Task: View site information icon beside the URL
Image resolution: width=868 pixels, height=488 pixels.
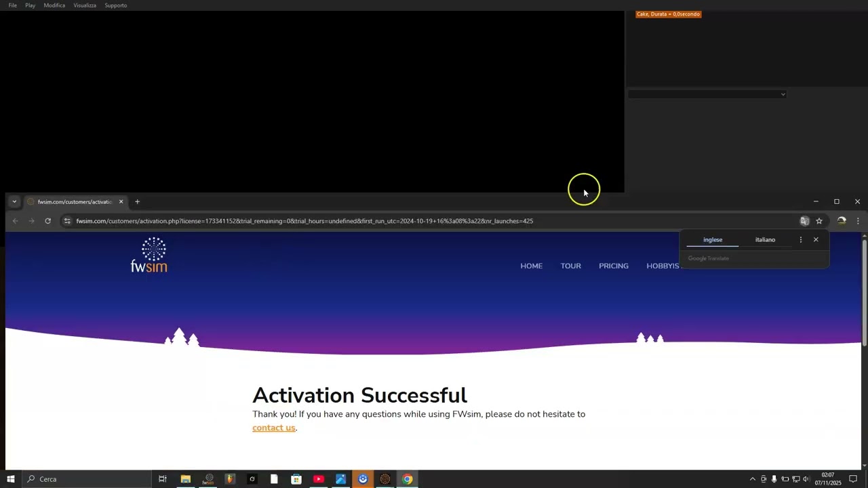Action: (x=67, y=221)
